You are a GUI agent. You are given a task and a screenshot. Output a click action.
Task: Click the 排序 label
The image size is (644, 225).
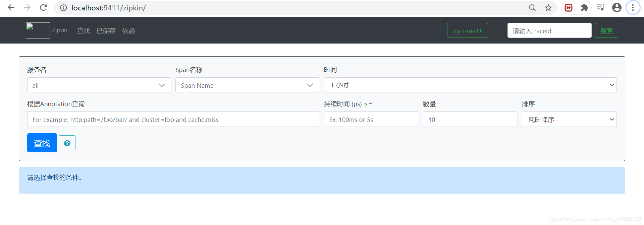pyautogui.click(x=528, y=104)
